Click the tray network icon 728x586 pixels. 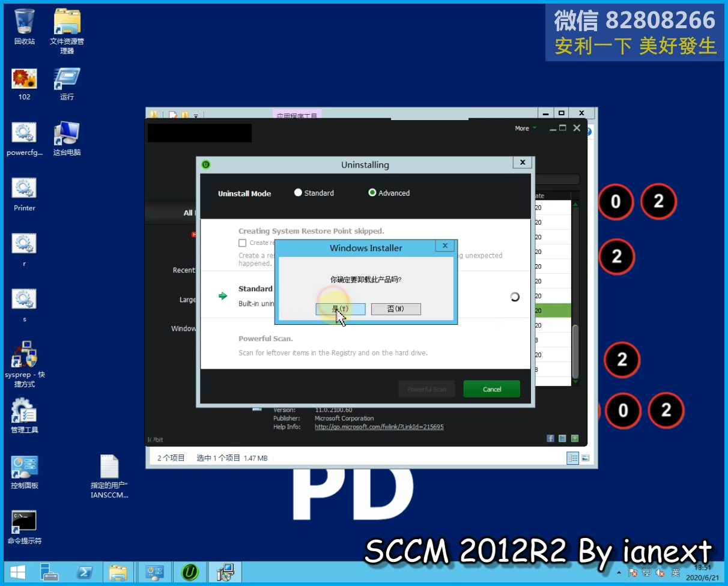tap(648, 573)
